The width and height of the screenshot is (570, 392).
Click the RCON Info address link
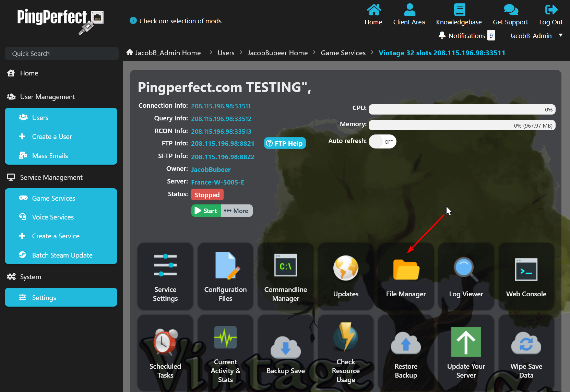coord(221,131)
